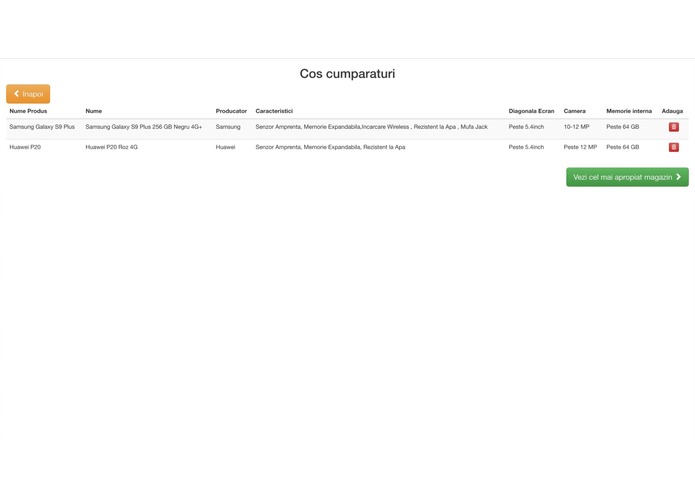Select 'Huawei P20 Roz 4G' name cell
Screen dimensions: 695x494
[111, 147]
